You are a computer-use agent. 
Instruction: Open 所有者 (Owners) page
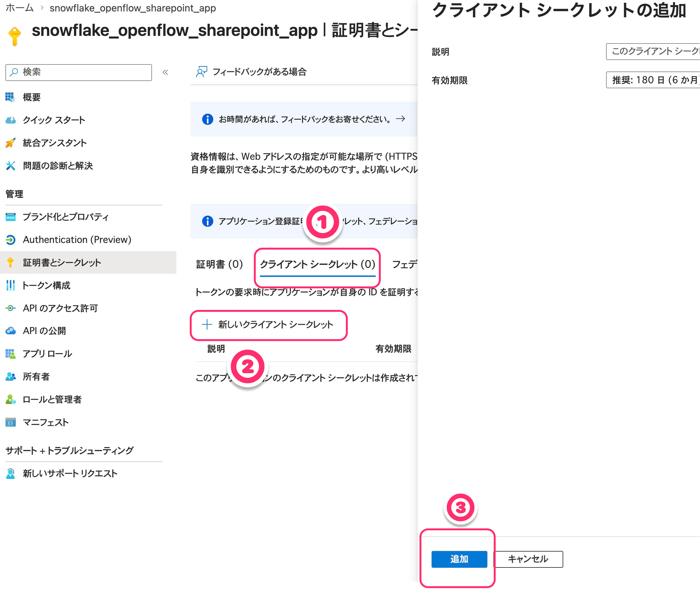37,376
